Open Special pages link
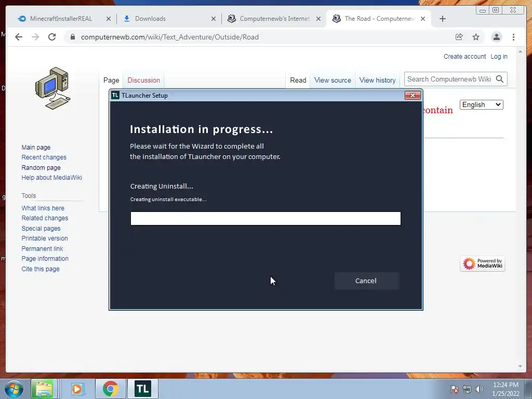The image size is (532, 399). [41, 229]
